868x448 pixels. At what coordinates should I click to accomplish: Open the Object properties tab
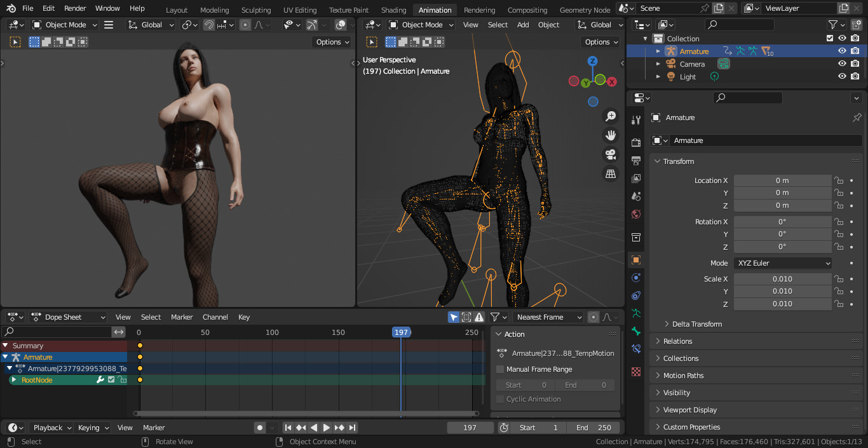pyautogui.click(x=636, y=260)
